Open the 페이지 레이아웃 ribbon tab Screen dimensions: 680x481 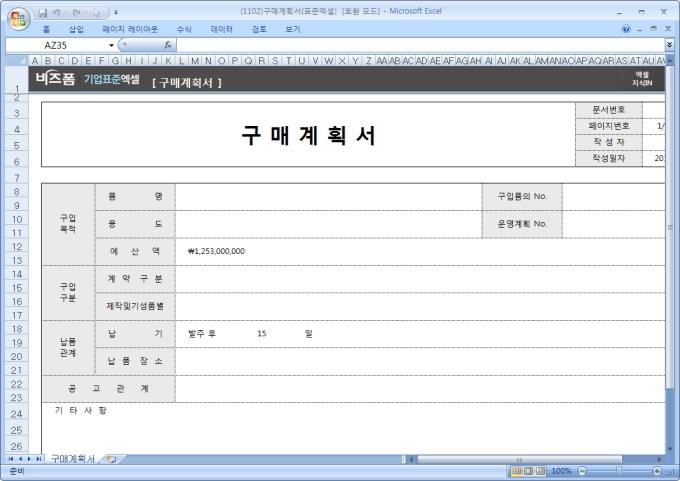pos(130,29)
